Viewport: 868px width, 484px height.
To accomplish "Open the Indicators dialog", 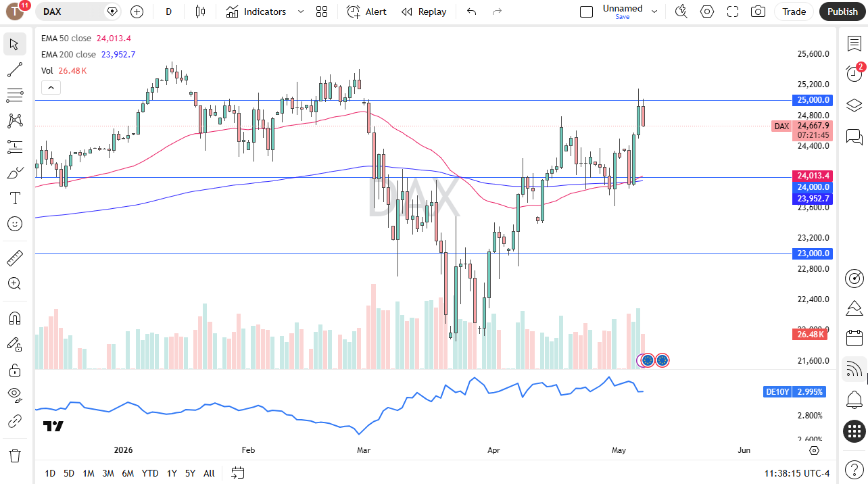I will 256,11.
